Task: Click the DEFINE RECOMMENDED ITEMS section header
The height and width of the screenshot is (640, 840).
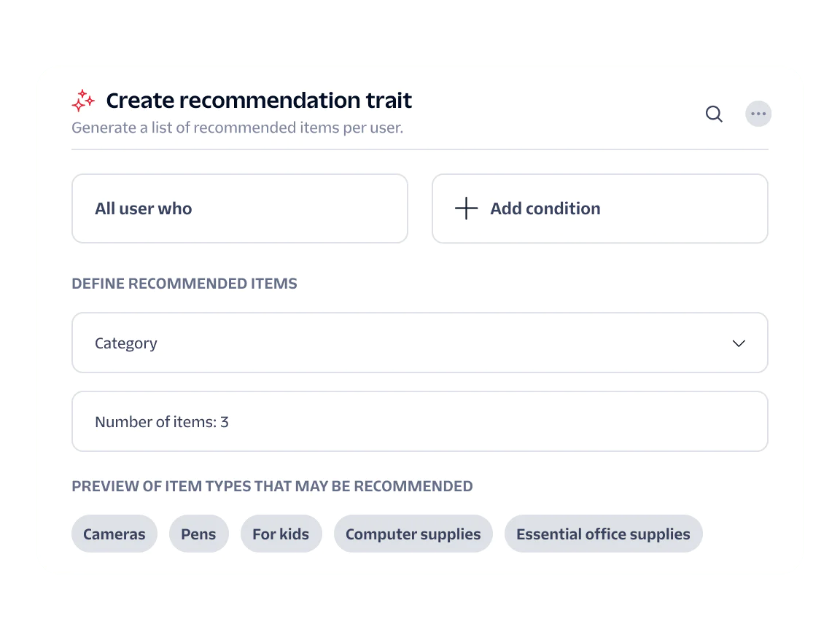Action: pyautogui.click(x=184, y=284)
